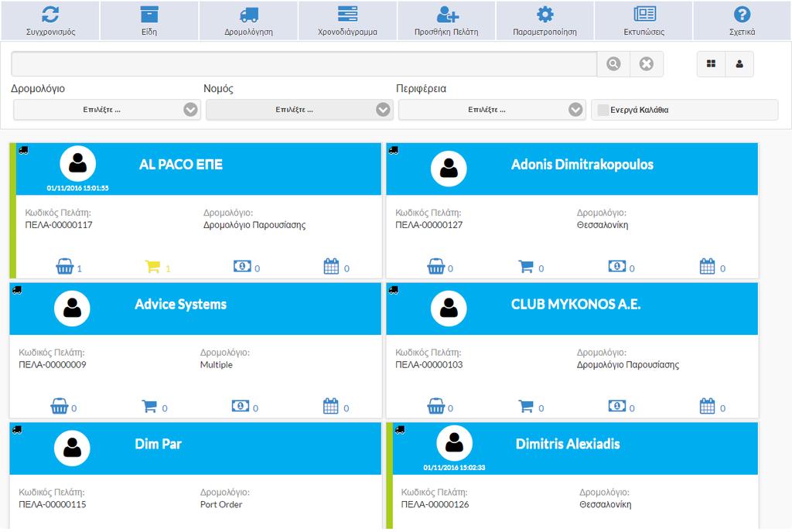792x532 pixels.
Task: Click the search magnifier button
Action: pos(613,63)
